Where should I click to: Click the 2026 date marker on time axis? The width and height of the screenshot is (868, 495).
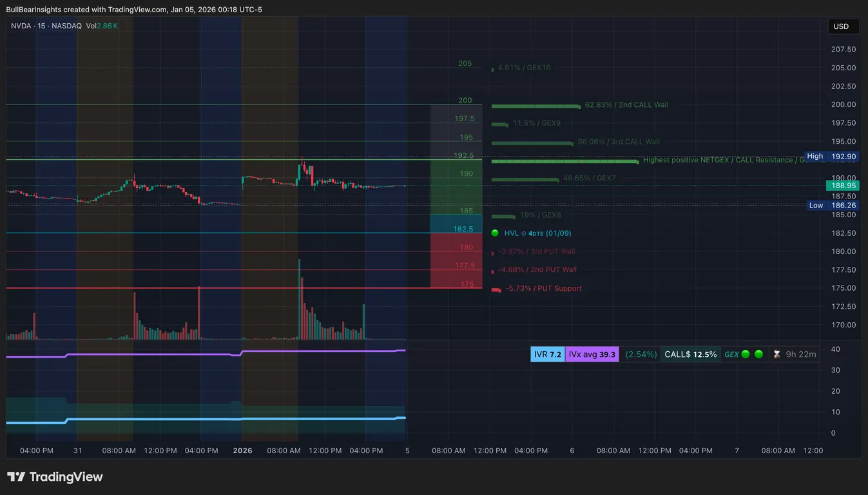(x=242, y=451)
